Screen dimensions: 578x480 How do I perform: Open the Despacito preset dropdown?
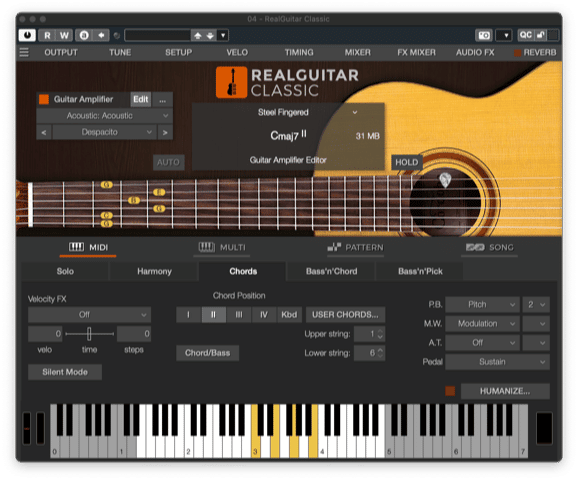click(x=104, y=132)
